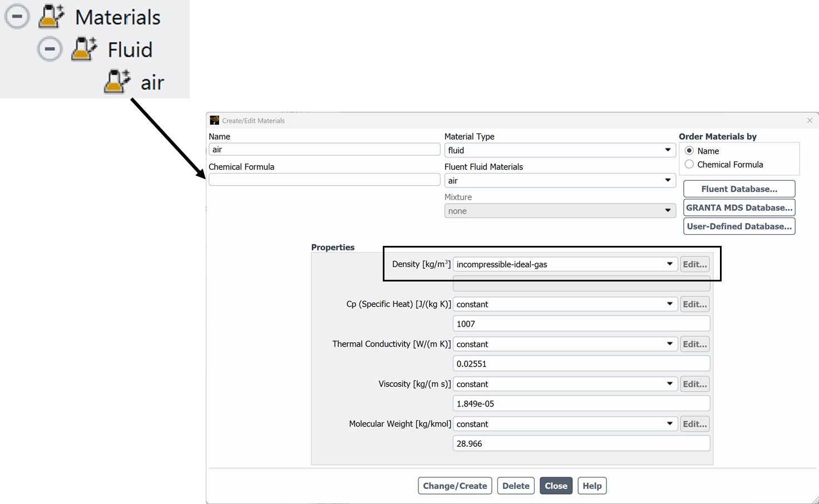Click the Name input field containing air
Image resolution: width=819 pixels, height=504 pixels.
tap(324, 150)
